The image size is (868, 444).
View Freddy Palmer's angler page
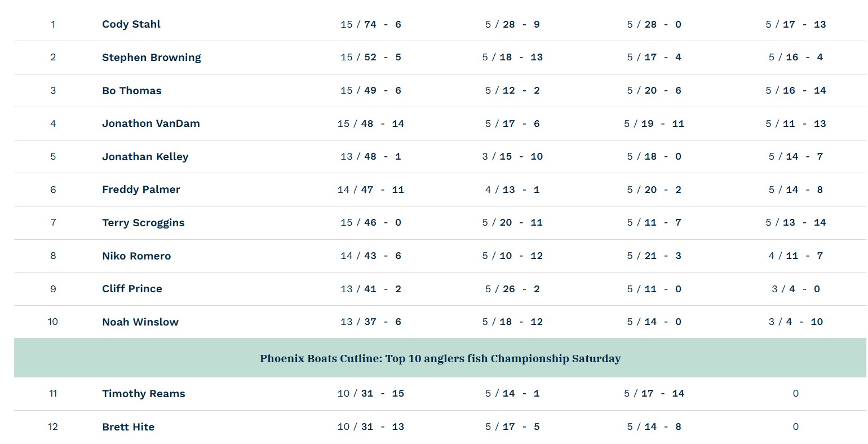click(141, 190)
